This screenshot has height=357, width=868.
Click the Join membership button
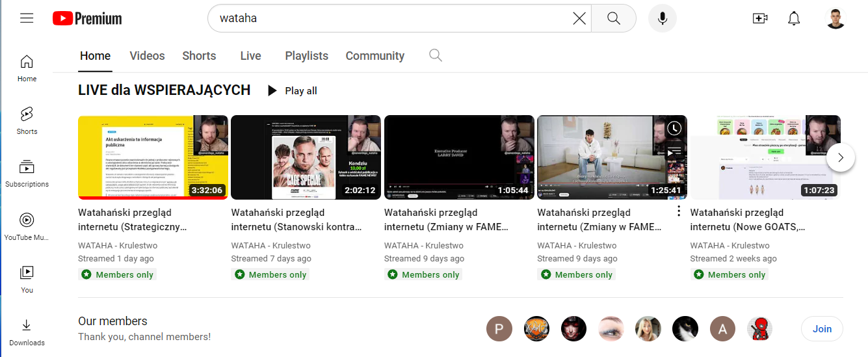[x=822, y=329]
